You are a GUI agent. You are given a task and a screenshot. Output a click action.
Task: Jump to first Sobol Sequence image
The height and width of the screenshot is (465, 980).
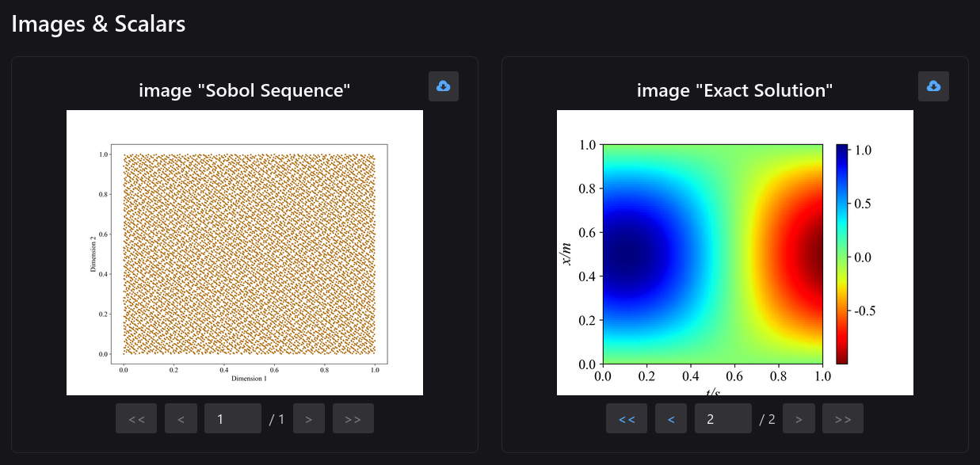tap(136, 418)
